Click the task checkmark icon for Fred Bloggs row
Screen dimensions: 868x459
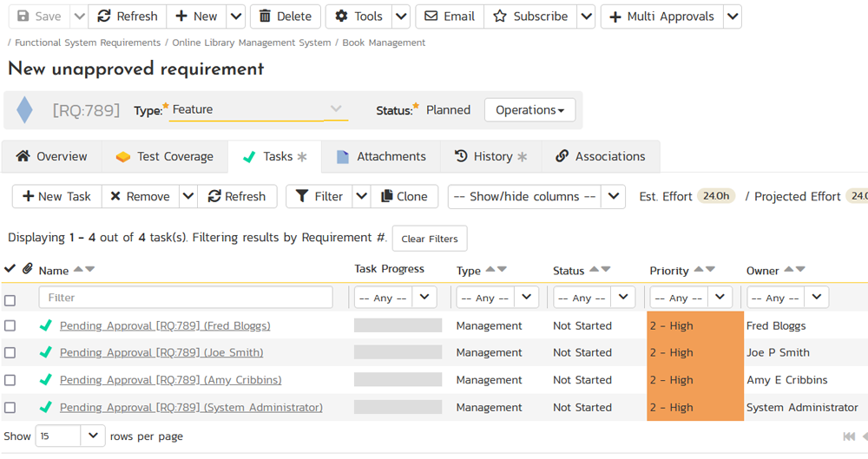click(x=46, y=326)
